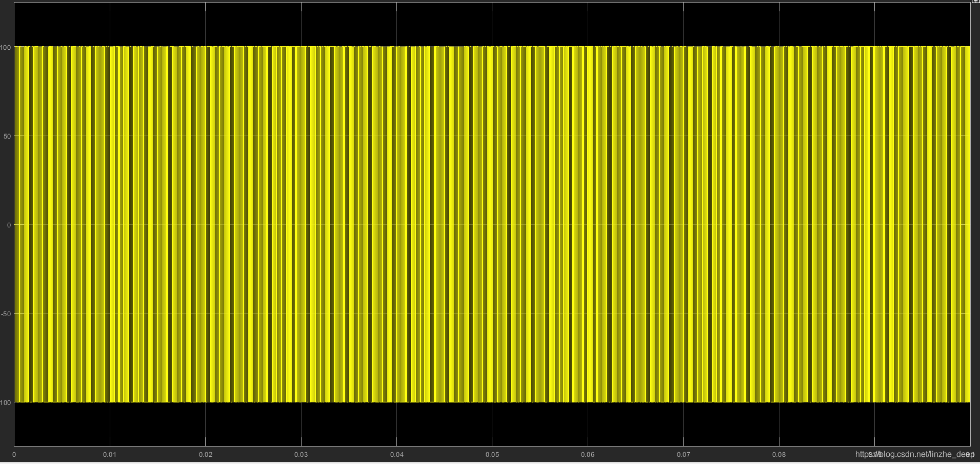Click the 0.05 time axis tick label
The height and width of the screenshot is (464, 980).
click(492, 454)
